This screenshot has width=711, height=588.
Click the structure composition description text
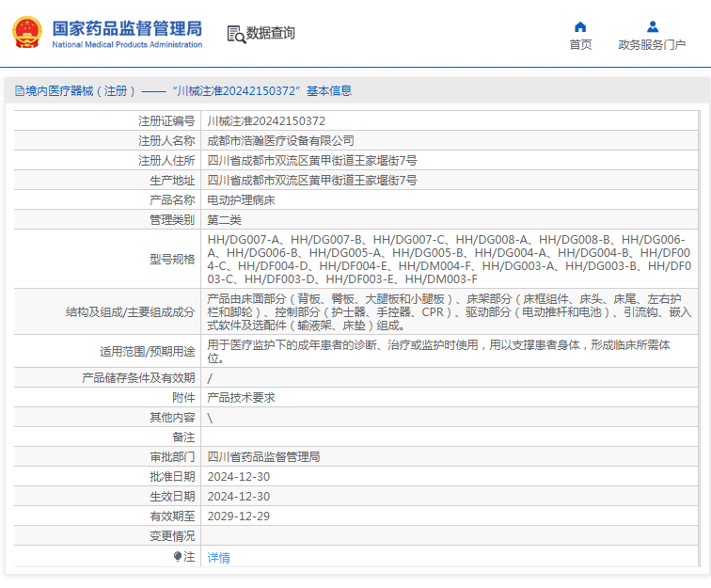449,312
